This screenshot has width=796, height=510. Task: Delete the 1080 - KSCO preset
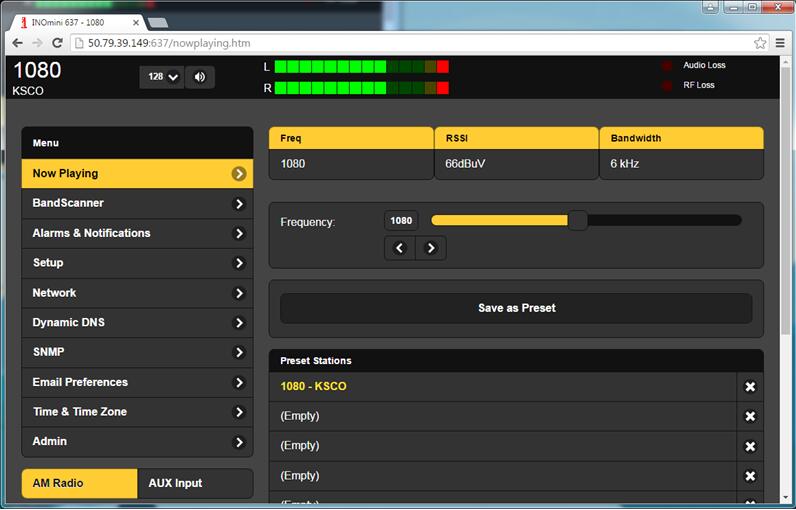tap(750, 387)
